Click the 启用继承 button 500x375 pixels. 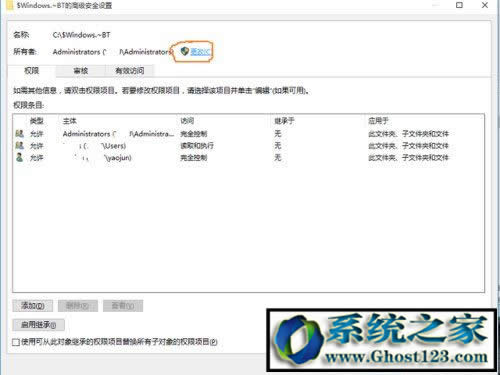click(38, 325)
